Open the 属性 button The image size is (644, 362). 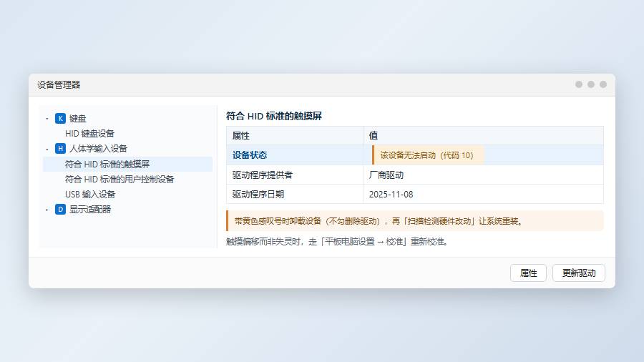point(528,273)
